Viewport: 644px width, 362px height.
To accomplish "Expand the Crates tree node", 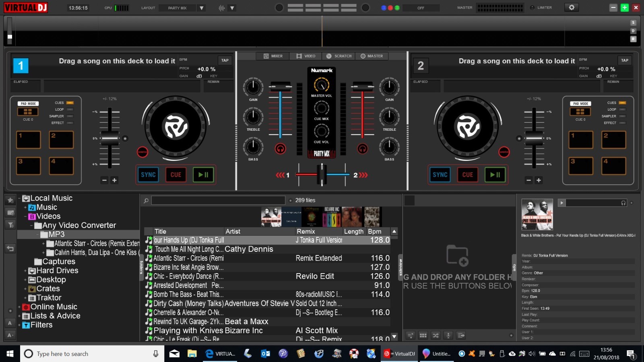I will point(25,289).
